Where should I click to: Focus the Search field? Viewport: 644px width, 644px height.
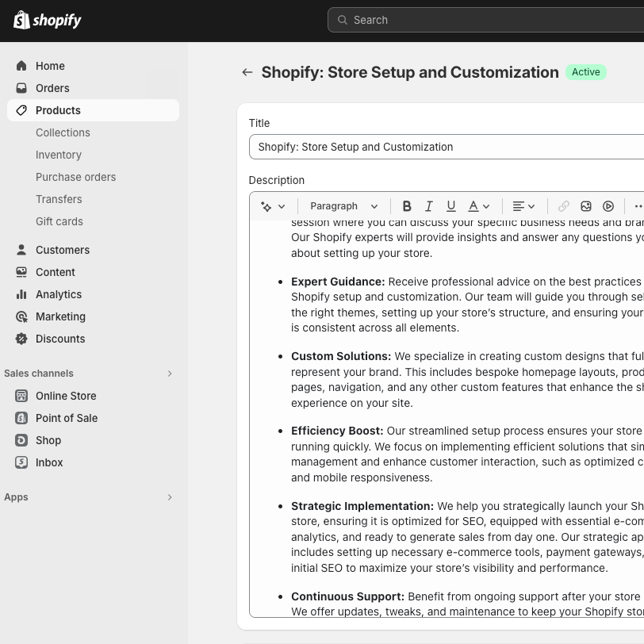pyautogui.click(x=485, y=20)
